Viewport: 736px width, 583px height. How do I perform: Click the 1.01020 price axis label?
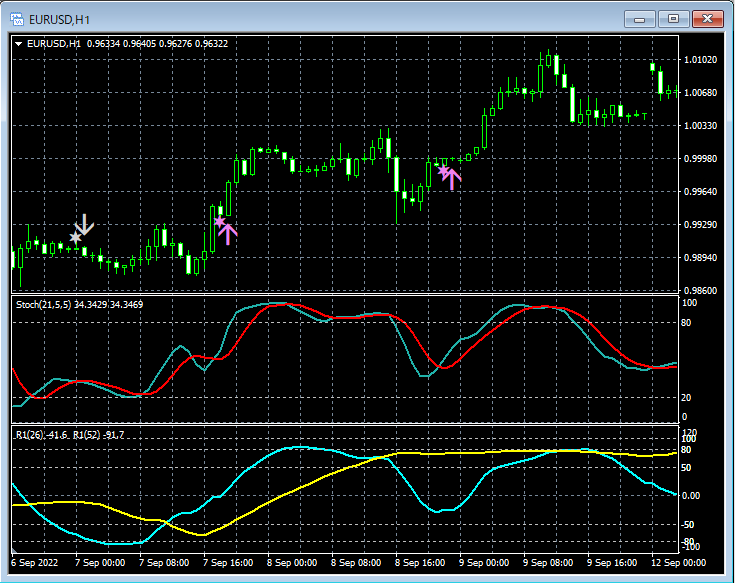coord(700,60)
